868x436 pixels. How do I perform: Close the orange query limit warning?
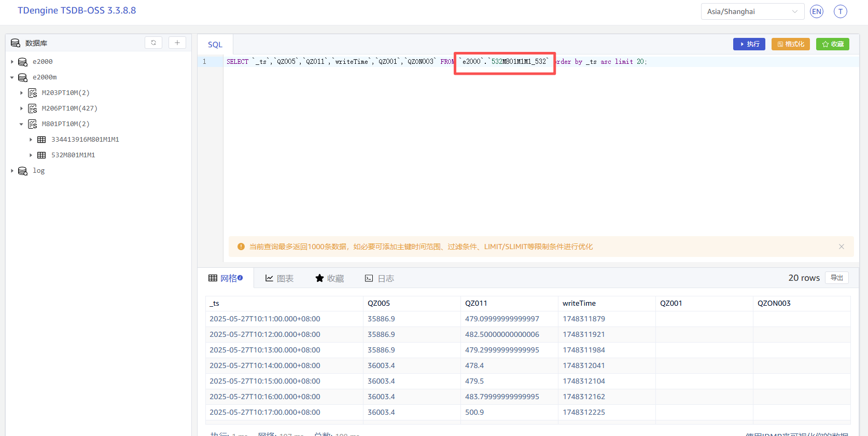[x=841, y=247]
